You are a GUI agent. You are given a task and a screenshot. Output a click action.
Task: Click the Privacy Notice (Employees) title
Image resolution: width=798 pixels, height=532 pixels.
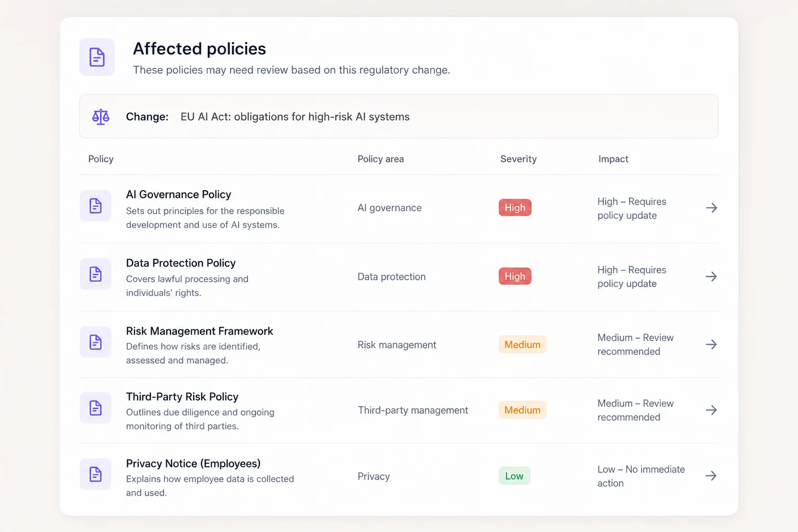click(x=193, y=463)
